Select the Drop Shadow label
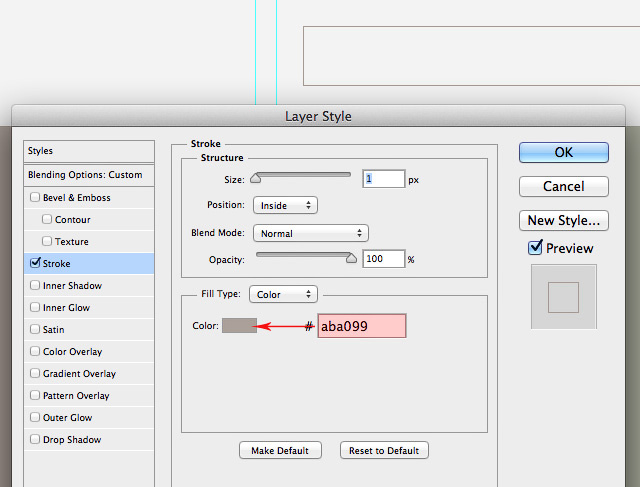Image resolution: width=640 pixels, height=487 pixels. click(72, 440)
